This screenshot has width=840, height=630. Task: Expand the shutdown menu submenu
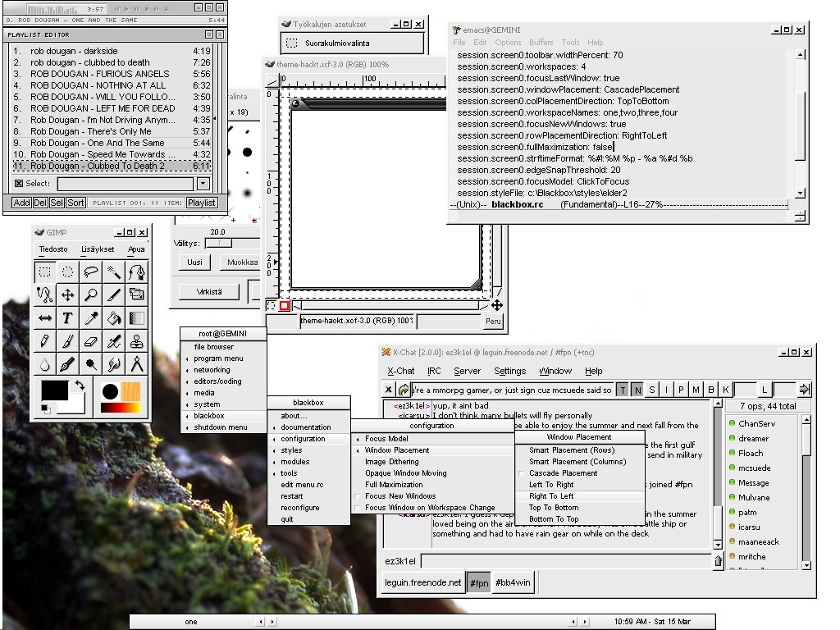coord(223,427)
